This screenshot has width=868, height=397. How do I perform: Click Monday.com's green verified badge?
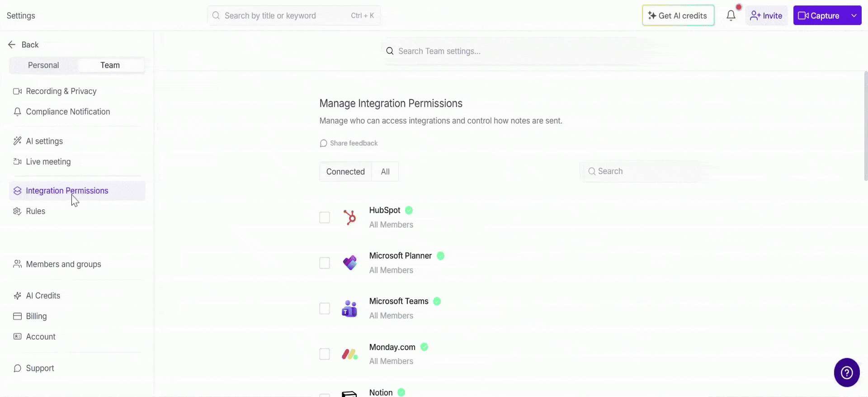click(x=424, y=347)
